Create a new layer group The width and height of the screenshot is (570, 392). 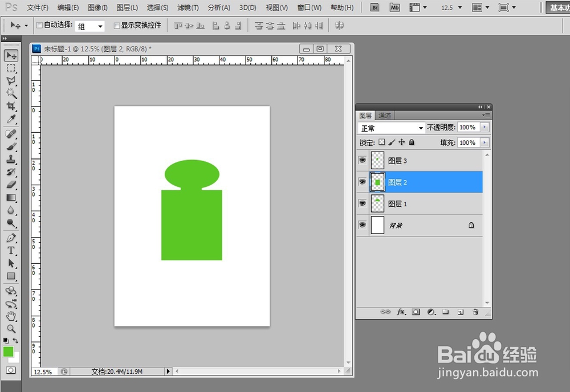point(446,312)
